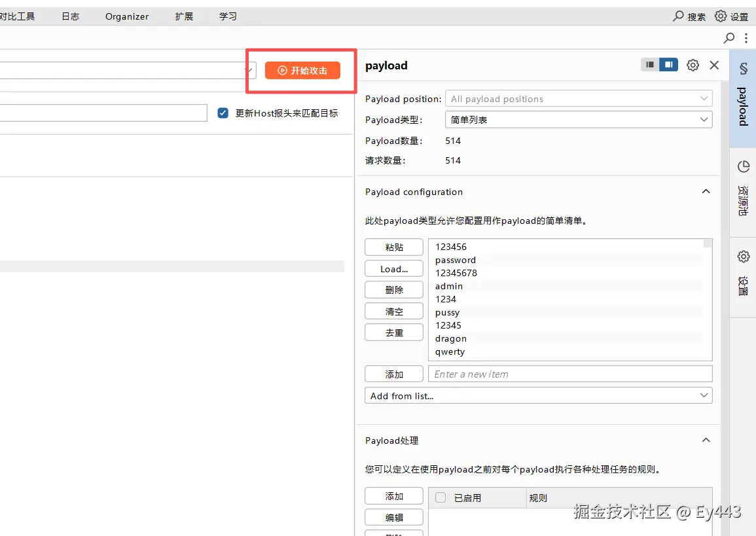Image resolution: width=756 pixels, height=536 pixels.
Task: Click the 设置 label in top bar
Action: [739, 17]
